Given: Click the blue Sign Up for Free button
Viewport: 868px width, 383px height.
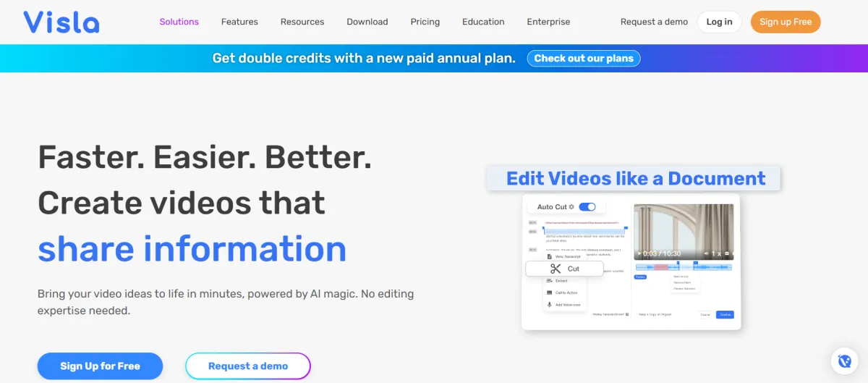Looking at the screenshot, I should tap(100, 366).
